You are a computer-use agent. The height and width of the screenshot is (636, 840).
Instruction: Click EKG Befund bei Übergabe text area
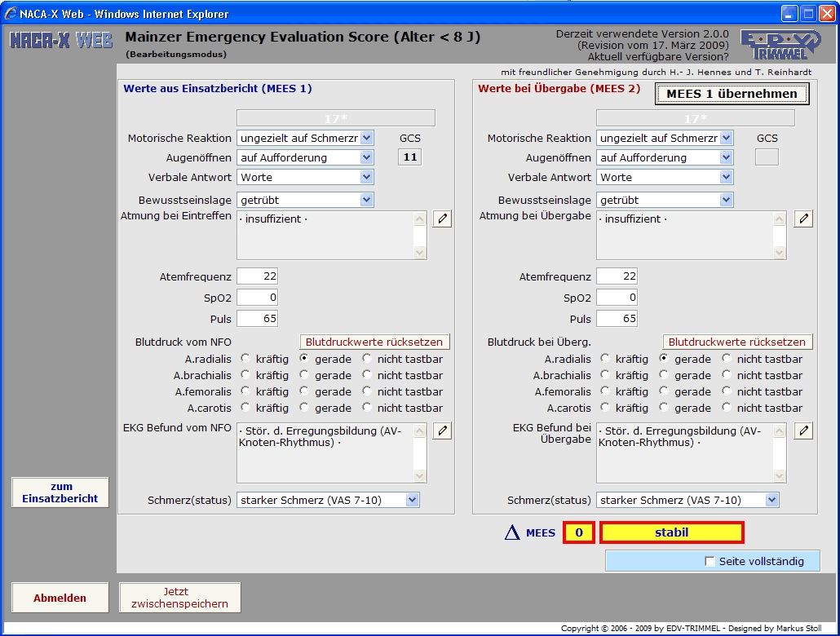click(691, 453)
